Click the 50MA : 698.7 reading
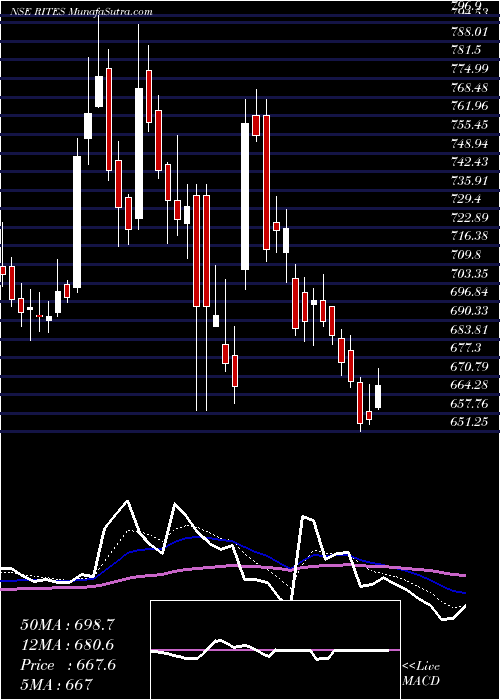 (x=68, y=625)
